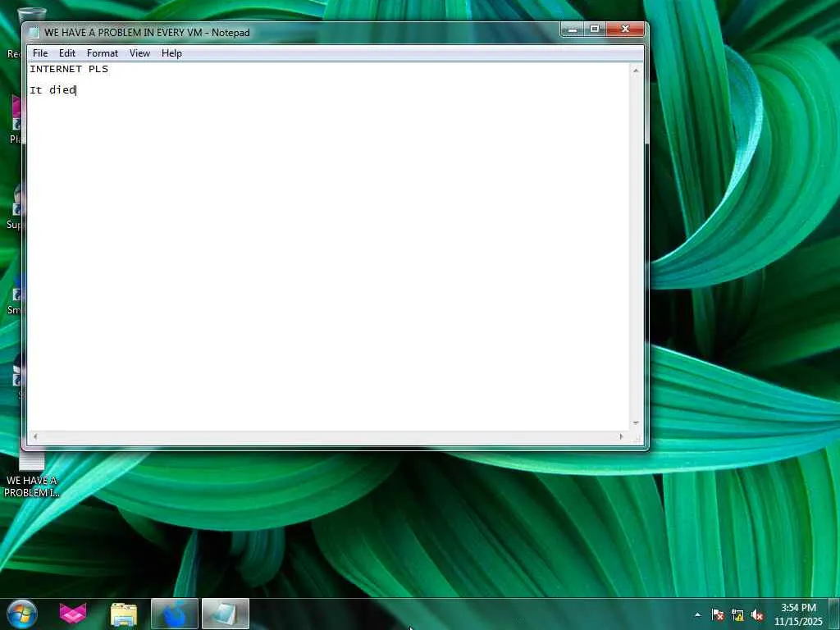Open the View menu
Image resolution: width=840 pixels, height=630 pixels.
139,53
